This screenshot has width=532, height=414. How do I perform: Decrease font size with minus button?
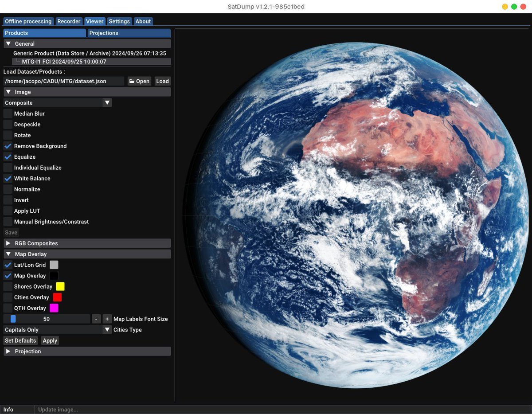[x=96, y=319]
